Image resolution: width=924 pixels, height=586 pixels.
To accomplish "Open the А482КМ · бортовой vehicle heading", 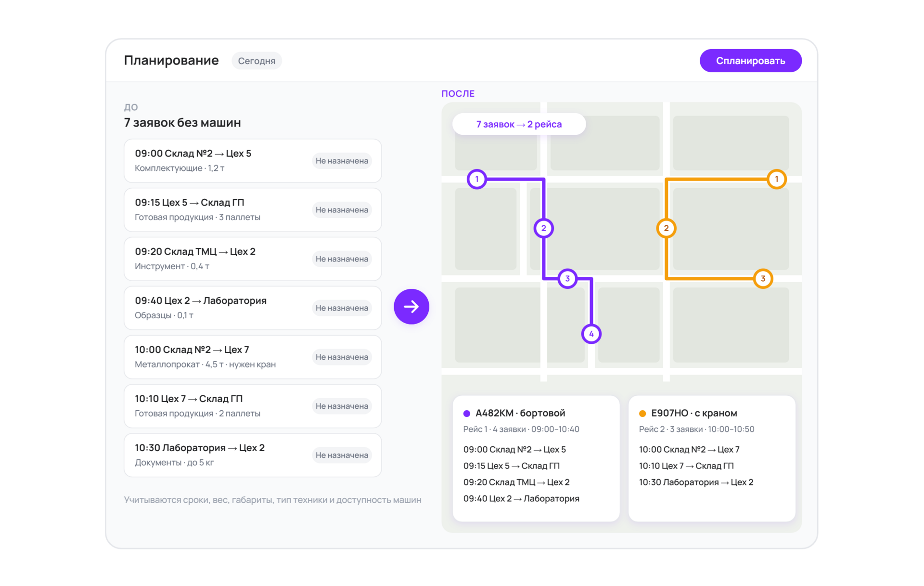I will (520, 413).
